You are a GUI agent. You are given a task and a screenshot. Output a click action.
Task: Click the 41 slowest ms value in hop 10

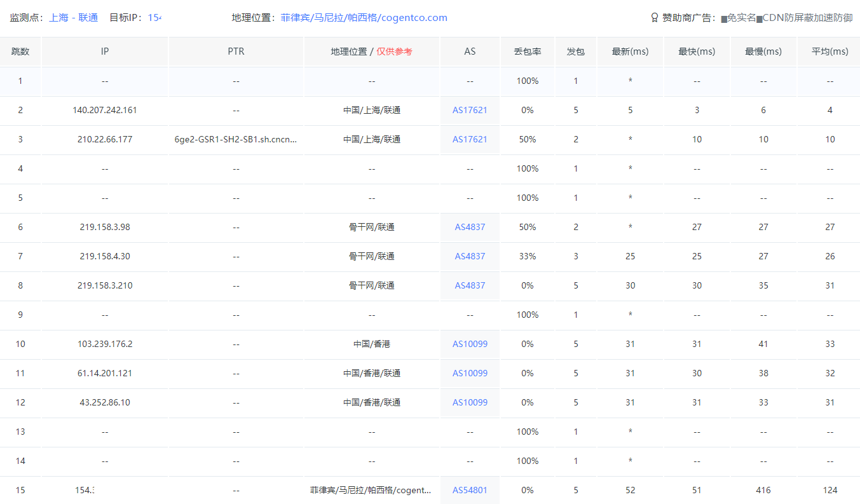click(x=763, y=344)
